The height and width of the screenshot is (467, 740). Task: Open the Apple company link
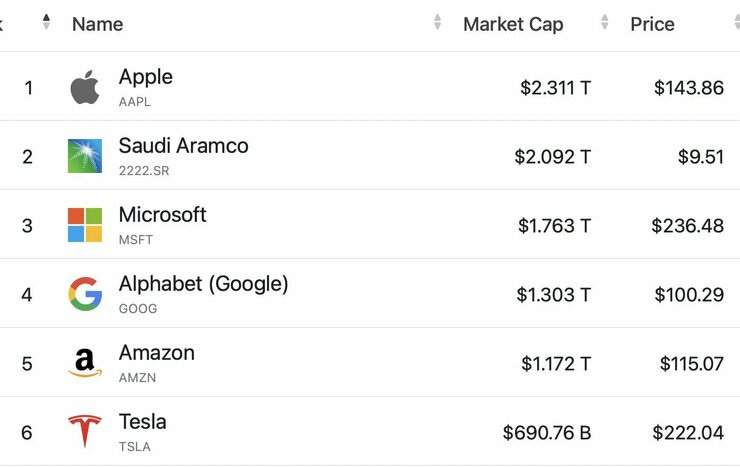point(145,77)
